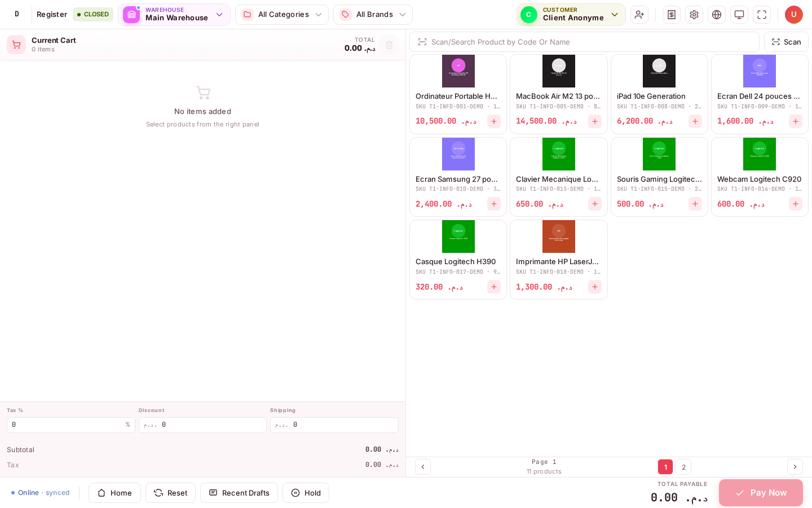
Task: Click the 14,500.00 MacBook price
Action: (546, 121)
